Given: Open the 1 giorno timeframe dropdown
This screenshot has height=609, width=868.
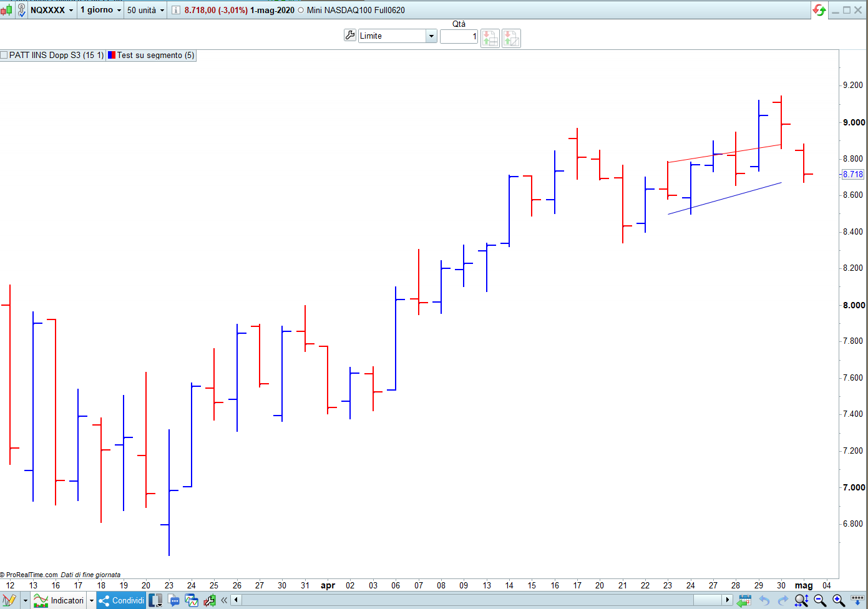Looking at the screenshot, I should click(101, 10).
